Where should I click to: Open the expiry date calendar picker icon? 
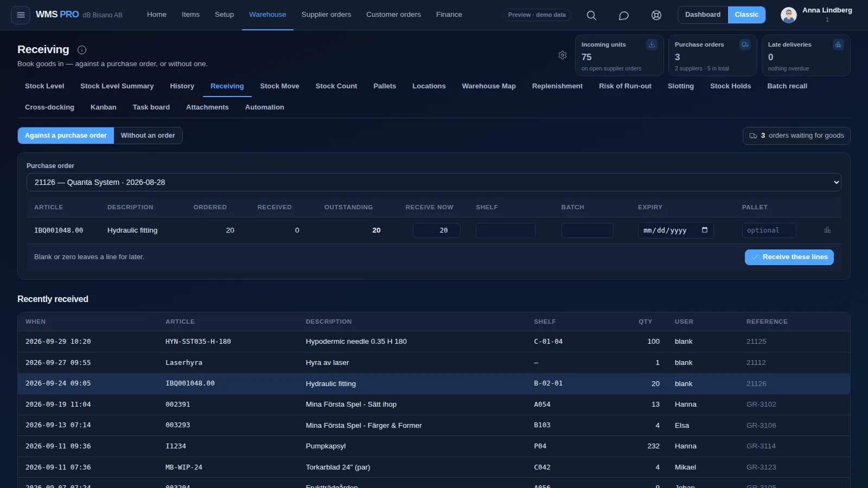705,230
